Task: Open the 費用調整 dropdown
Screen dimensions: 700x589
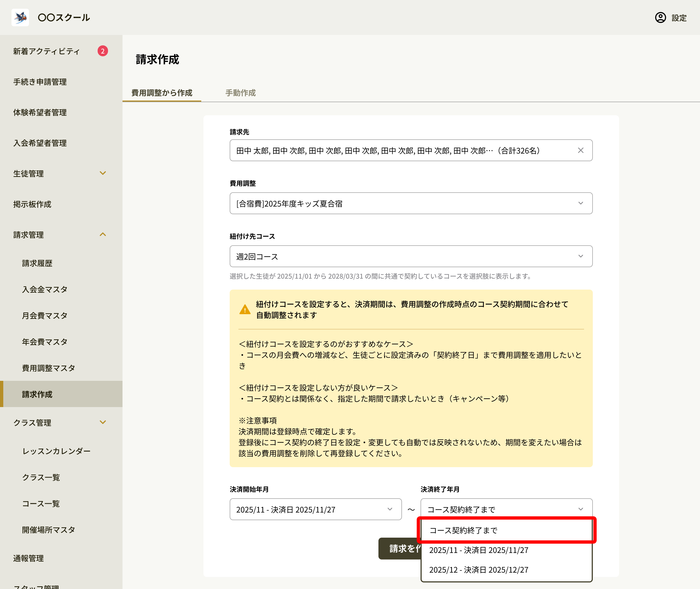Action: (x=411, y=203)
